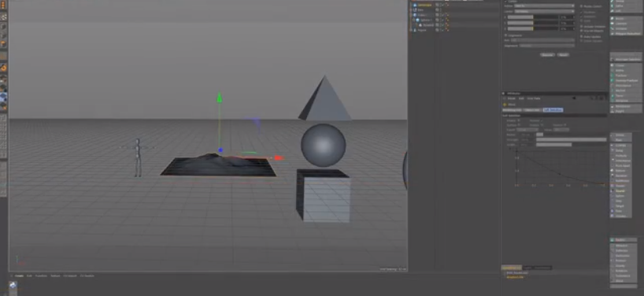Collapse the Cube object hierarchy in Object Manager

click(412, 15)
